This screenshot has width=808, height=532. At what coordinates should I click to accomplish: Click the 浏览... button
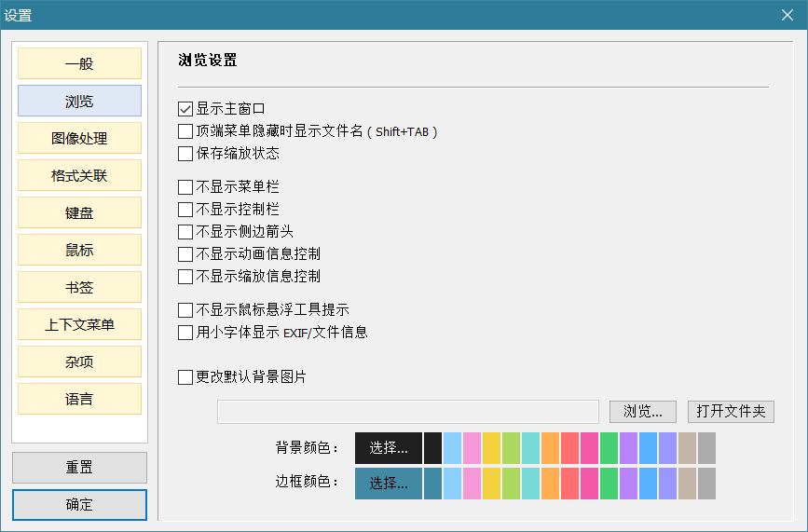[x=643, y=412]
